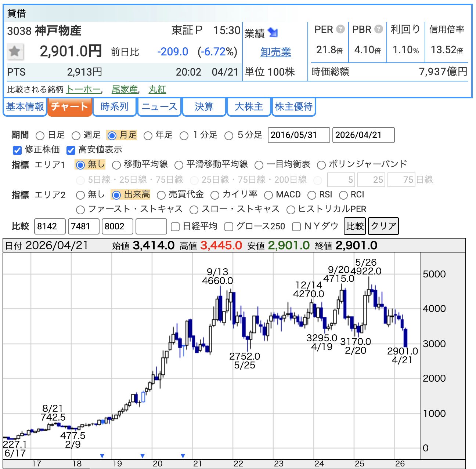476x469 pixels.
Task: Click the star favorite icon
Action: point(15,52)
